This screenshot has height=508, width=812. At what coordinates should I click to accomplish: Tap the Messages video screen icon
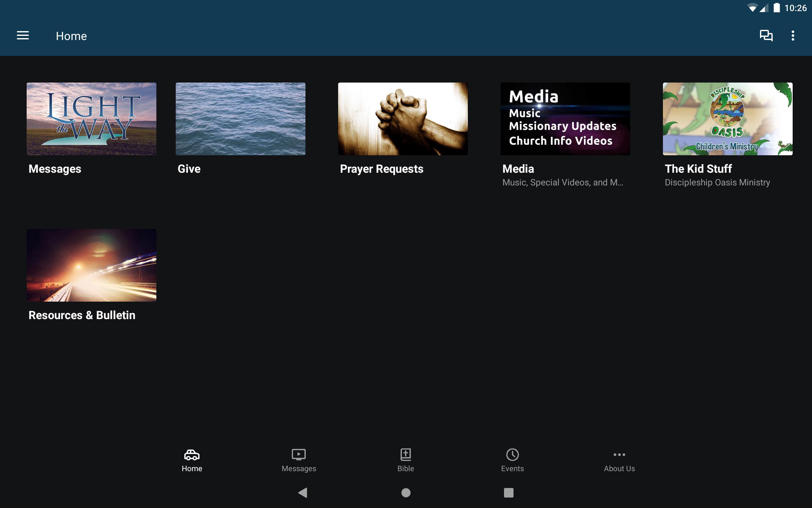pyautogui.click(x=298, y=455)
